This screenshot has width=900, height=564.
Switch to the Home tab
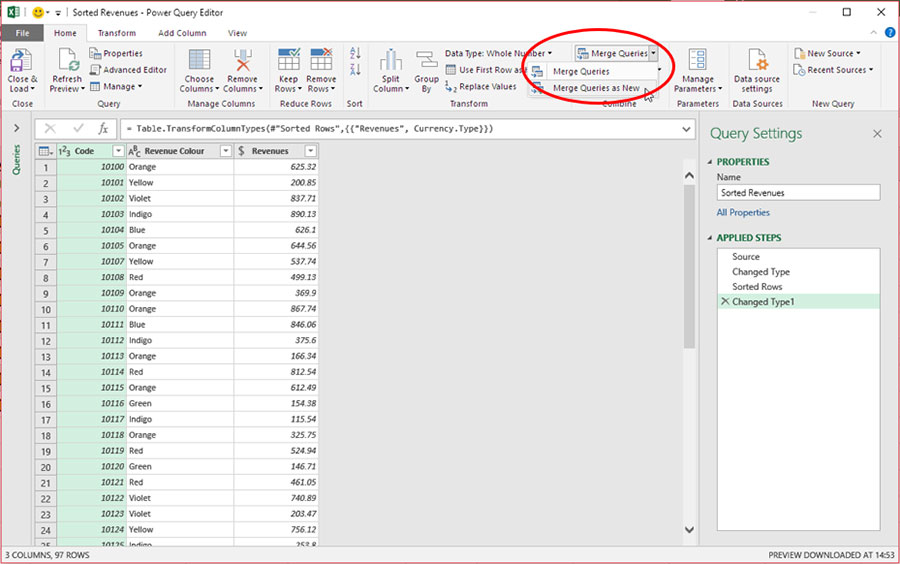click(x=65, y=33)
